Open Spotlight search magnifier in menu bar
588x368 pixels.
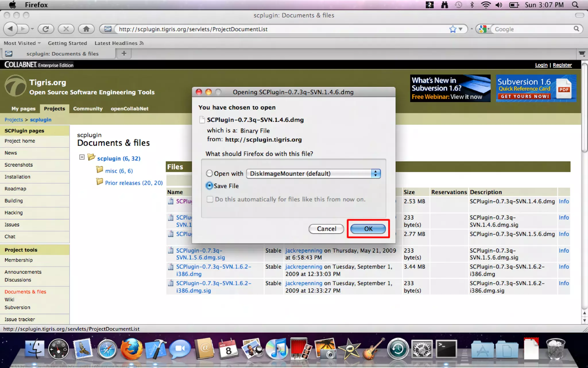575,5
